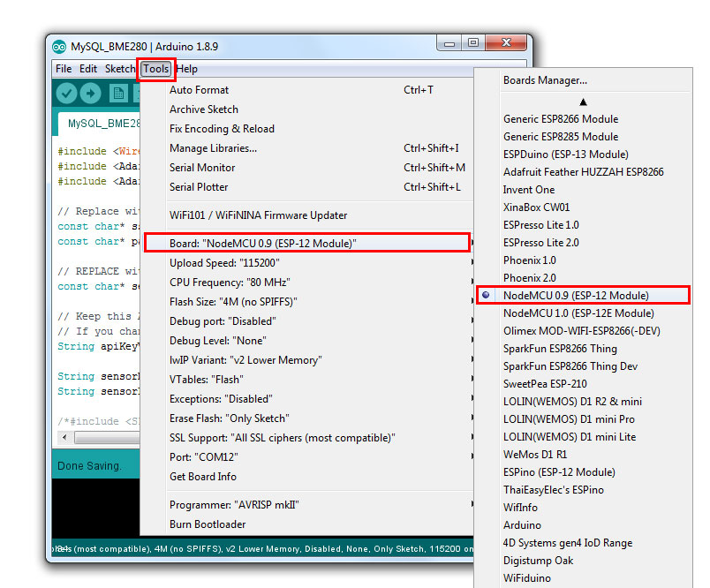
Task: Click the New sketch document icon
Action: point(118,94)
